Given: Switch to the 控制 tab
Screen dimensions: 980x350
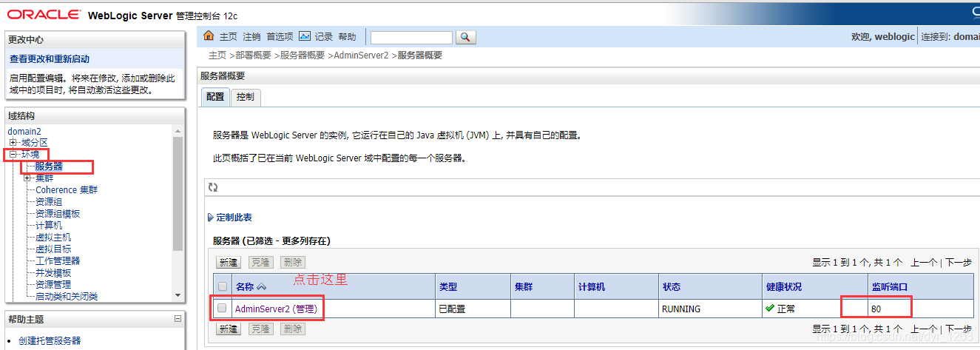Looking at the screenshot, I should [x=246, y=97].
